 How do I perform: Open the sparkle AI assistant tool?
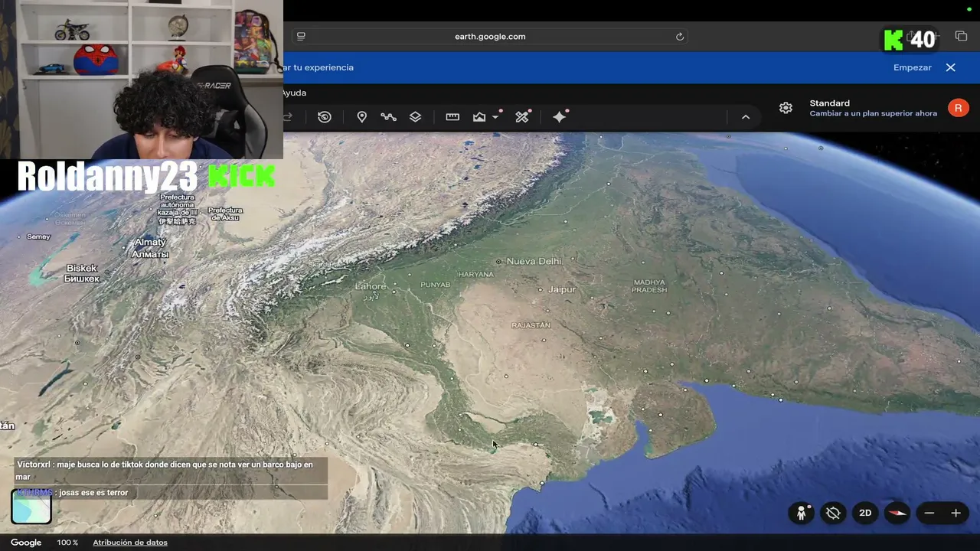coord(560,117)
